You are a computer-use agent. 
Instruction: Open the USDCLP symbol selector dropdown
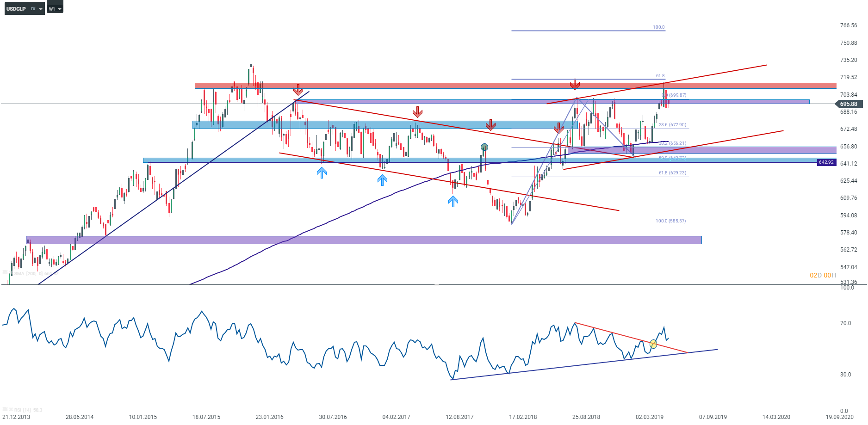[x=25, y=9]
